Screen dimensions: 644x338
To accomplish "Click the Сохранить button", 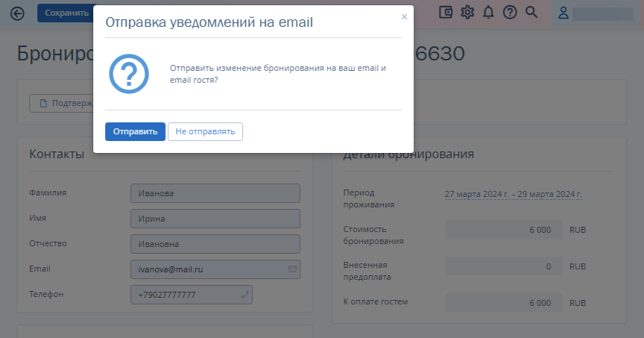I will [x=66, y=13].
